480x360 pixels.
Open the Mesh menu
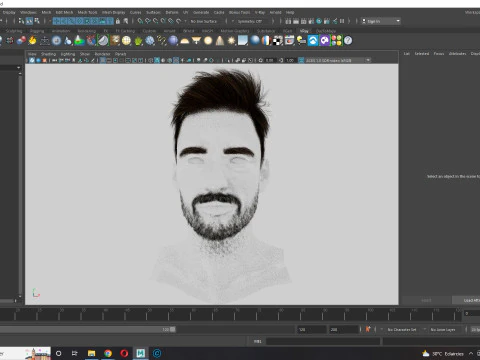[46, 12]
